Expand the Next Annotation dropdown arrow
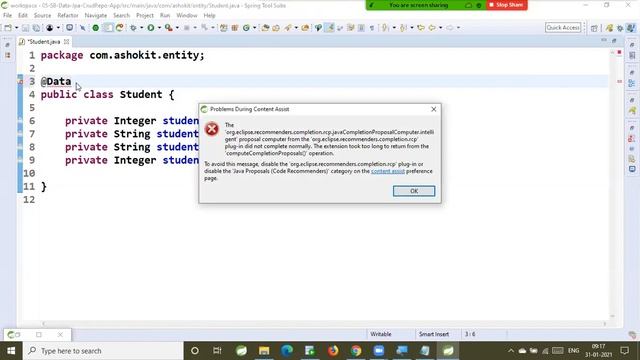The image size is (640, 360). (x=394, y=28)
